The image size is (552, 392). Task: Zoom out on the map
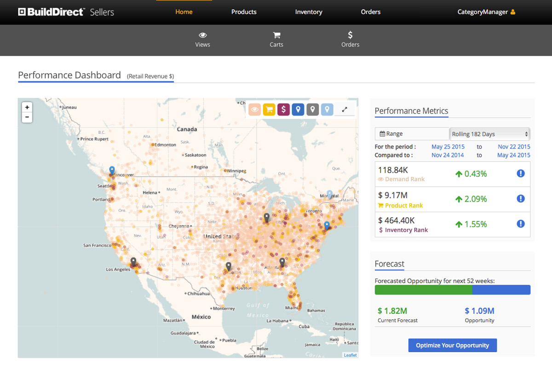[27, 117]
